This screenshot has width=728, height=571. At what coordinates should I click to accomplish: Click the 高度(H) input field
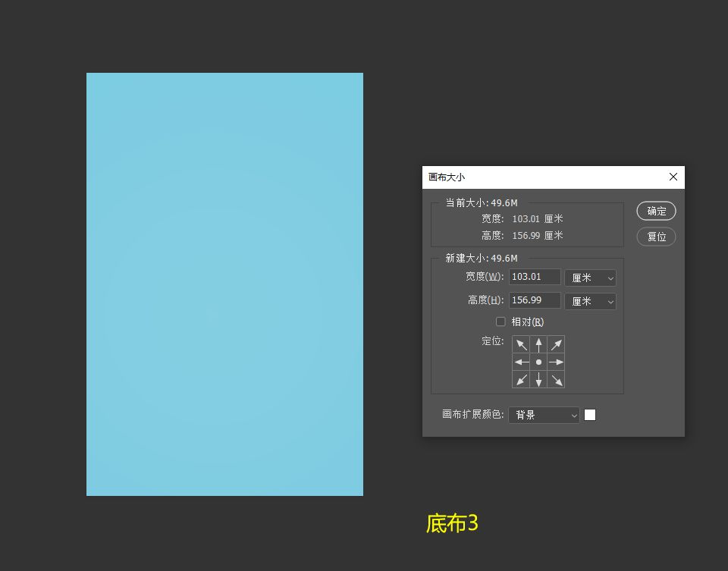535,300
